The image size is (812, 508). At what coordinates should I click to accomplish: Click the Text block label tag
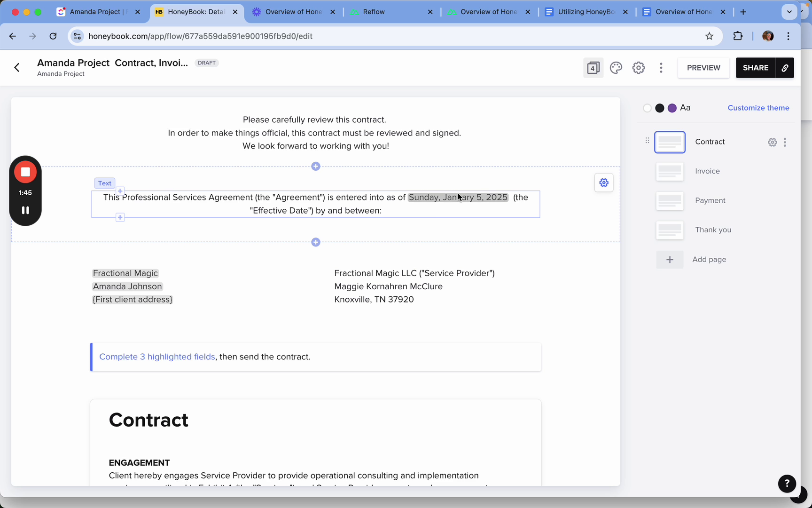point(105,183)
